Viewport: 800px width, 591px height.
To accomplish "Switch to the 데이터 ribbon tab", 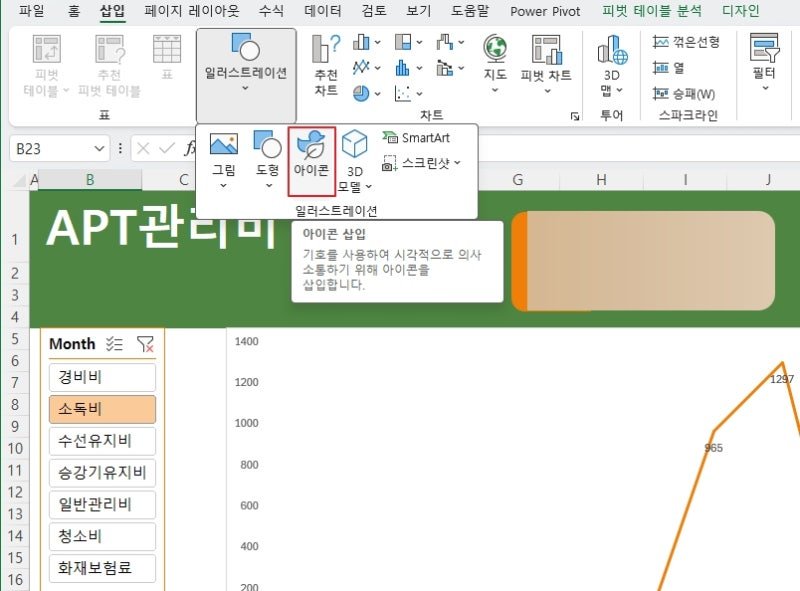I will pos(323,11).
